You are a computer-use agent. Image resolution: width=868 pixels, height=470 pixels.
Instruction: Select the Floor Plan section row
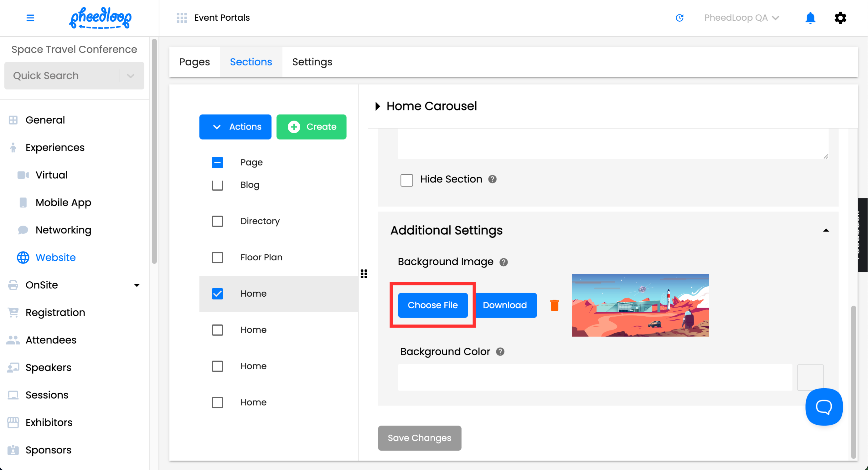[x=279, y=258]
